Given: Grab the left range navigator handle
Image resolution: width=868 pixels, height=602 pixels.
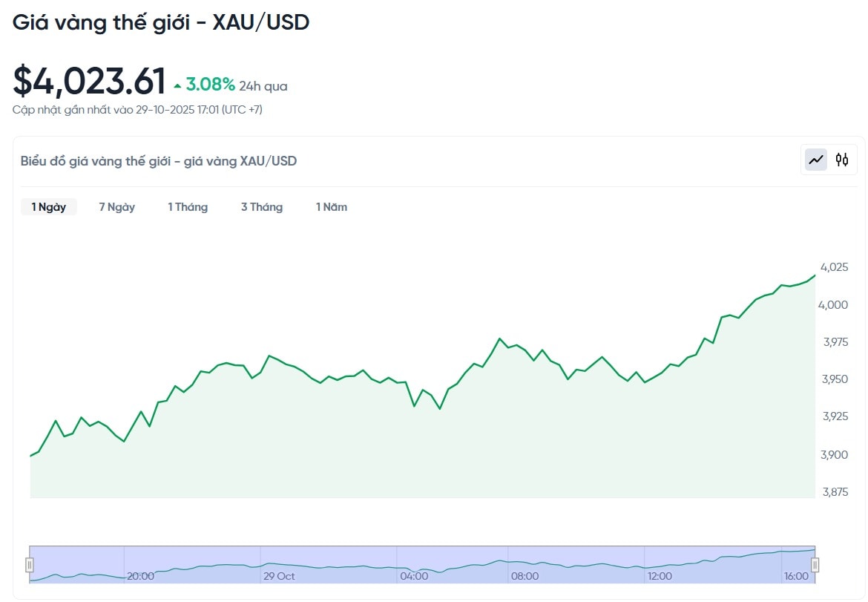Looking at the screenshot, I should pyautogui.click(x=30, y=565).
